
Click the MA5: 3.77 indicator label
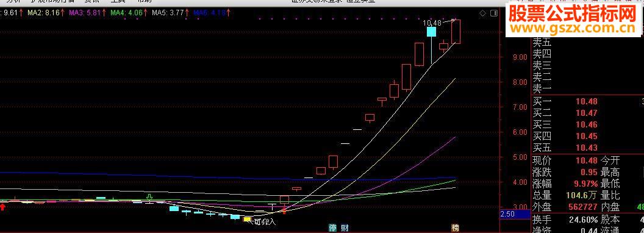(168, 13)
